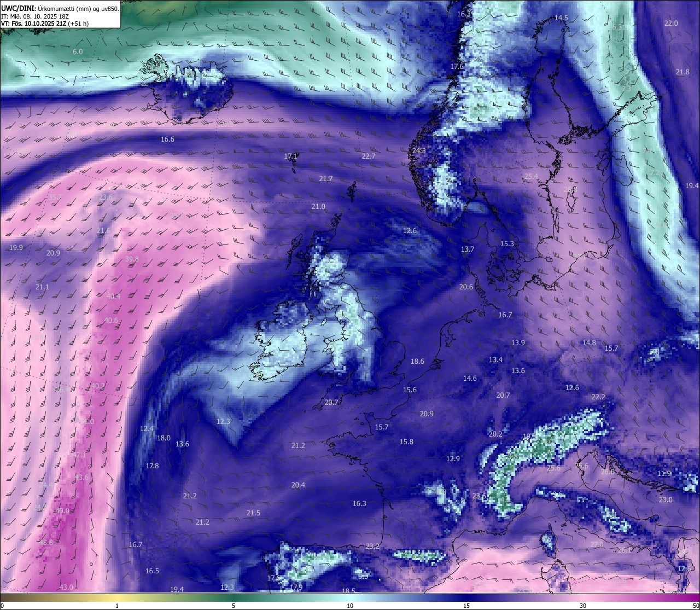Click the 6.0 value northwest of Iceland
The height and width of the screenshot is (610, 700).
[x=78, y=51]
